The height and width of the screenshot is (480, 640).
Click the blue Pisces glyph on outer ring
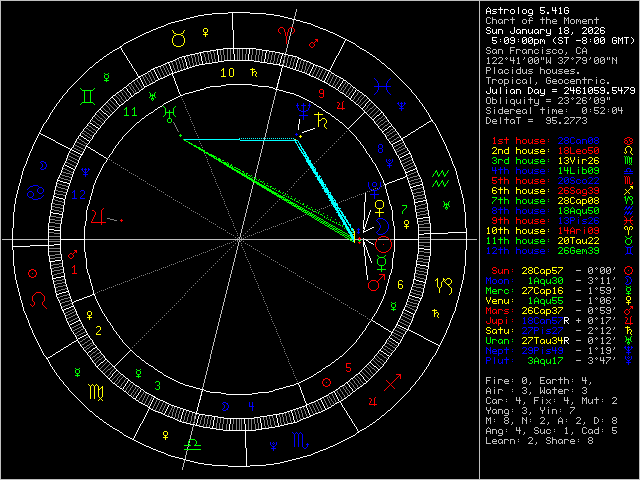point(382,87)
